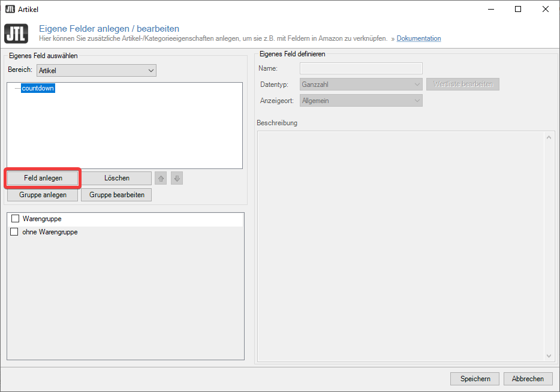Click the Warengruppe label text

pos(42,219)
